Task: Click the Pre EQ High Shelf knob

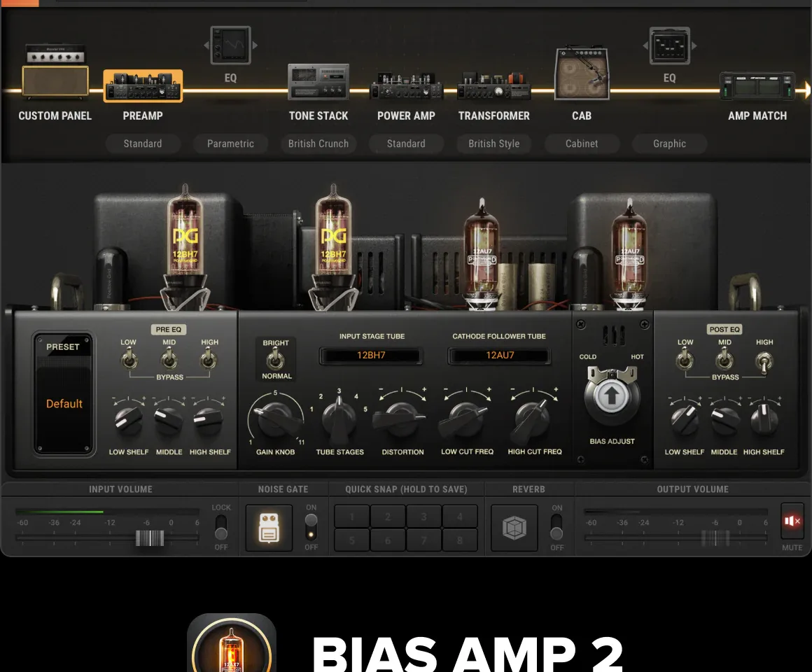Action: click(x=208, y=421)
